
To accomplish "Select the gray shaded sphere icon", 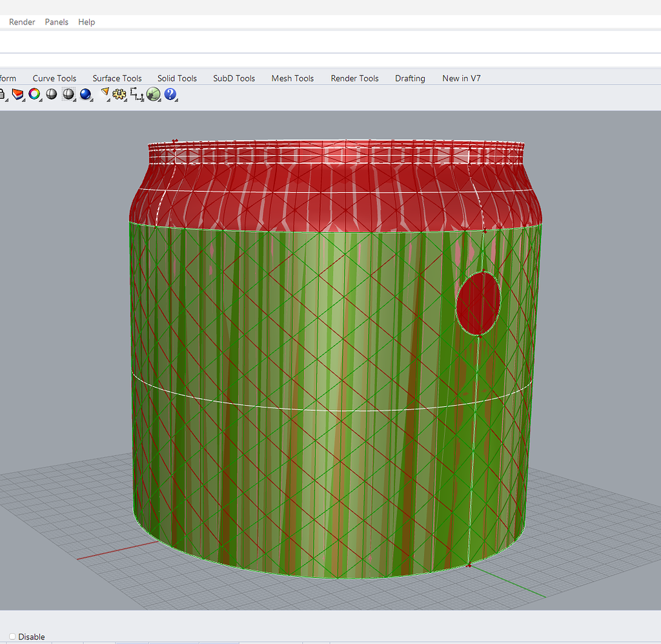I will coord(51,94).
